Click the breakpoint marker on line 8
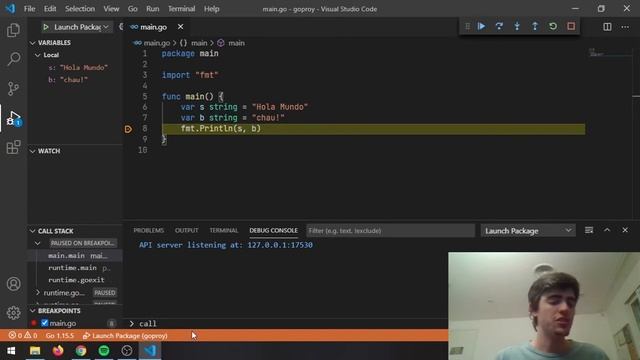640x360 pixels. (x=128, y=129)
